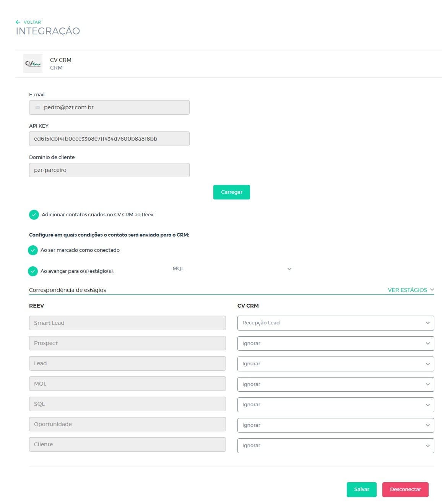This screenshot has width=442, height=504.
Task: Click the Domínio de cliente field
Action: [109, 170]
